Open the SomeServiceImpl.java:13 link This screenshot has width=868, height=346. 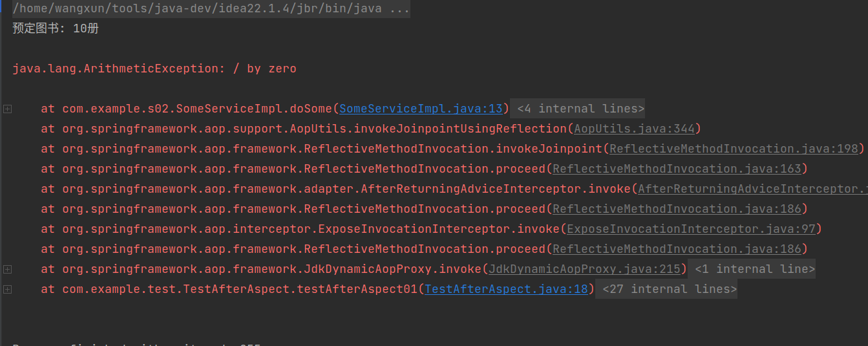pyautogui.click(x=421, y=109)
